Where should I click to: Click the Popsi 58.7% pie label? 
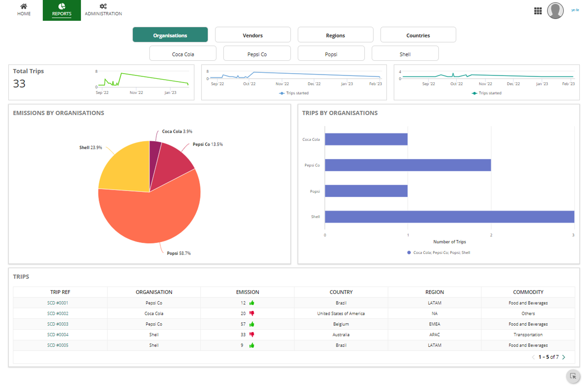coord(179,253)
